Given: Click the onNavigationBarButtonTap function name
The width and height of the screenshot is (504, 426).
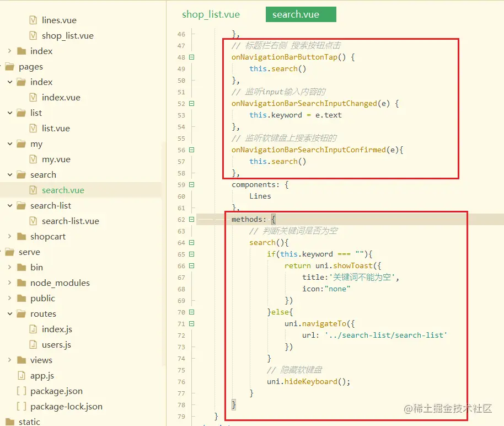Looking at the screenshot, I should pos(285,57).
